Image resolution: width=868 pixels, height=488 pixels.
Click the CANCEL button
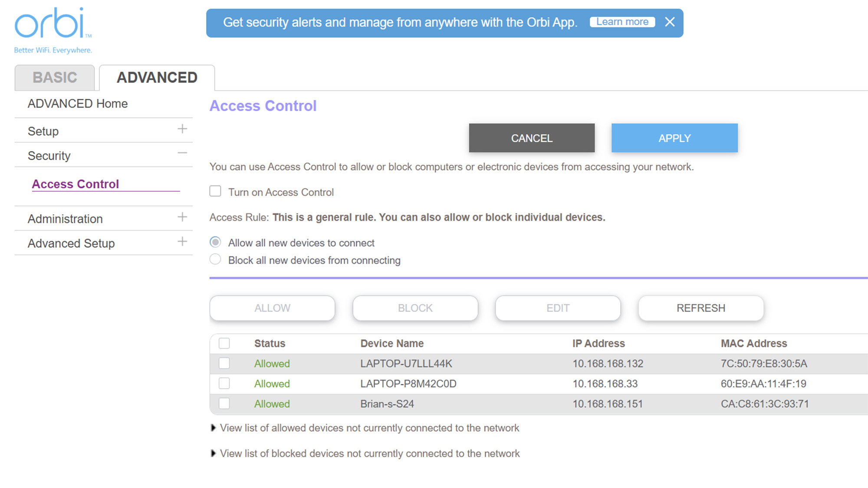point(532,138)
